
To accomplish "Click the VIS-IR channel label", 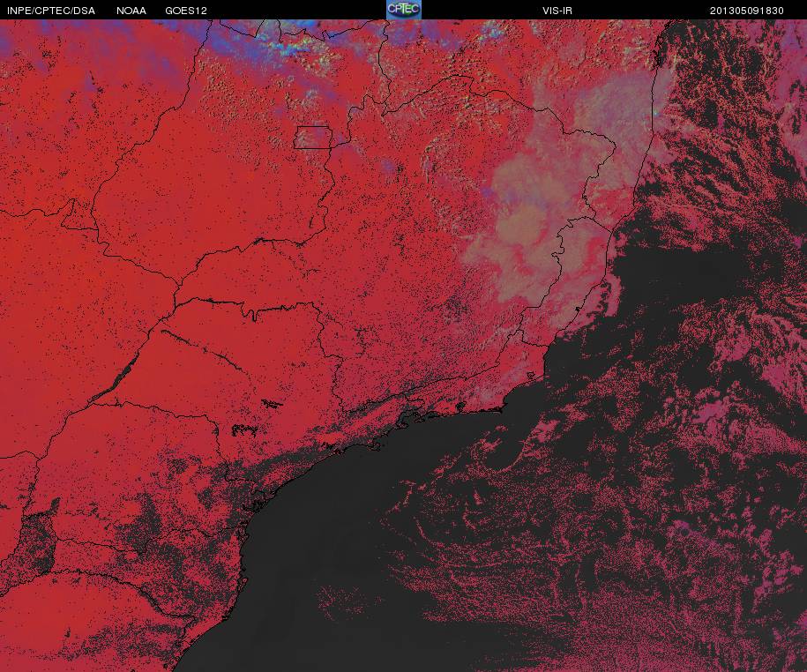I will point(557,11).
